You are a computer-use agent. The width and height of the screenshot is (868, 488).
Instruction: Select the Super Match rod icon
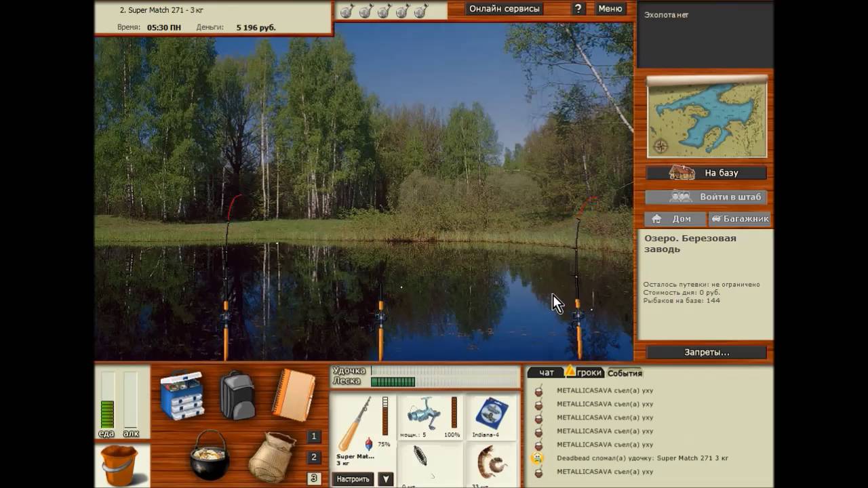point(354,424)
